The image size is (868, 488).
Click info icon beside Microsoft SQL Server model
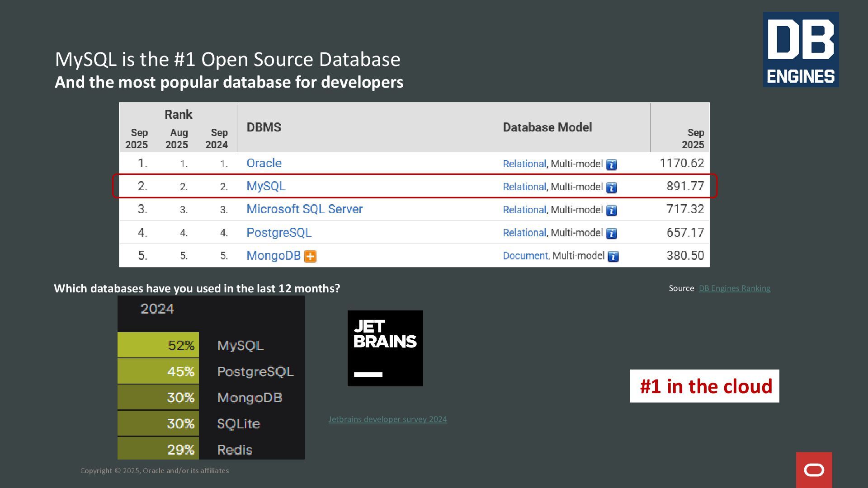pyautogui.click(x=611, y=211)
